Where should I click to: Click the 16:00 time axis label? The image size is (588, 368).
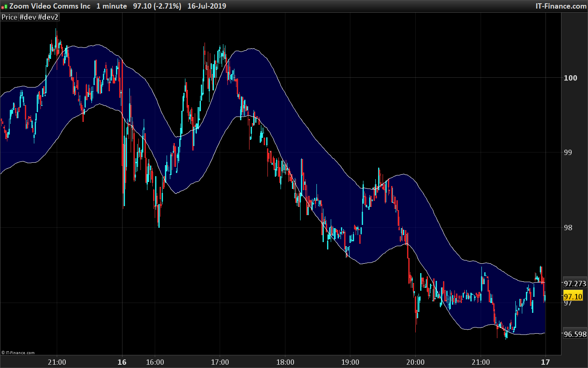click(x=155, y=362)
